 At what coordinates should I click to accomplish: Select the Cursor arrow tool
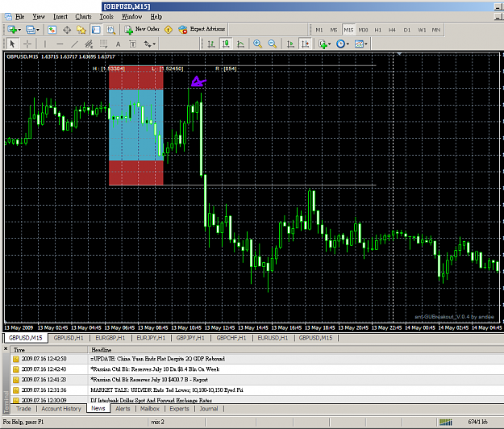point(12,44)
